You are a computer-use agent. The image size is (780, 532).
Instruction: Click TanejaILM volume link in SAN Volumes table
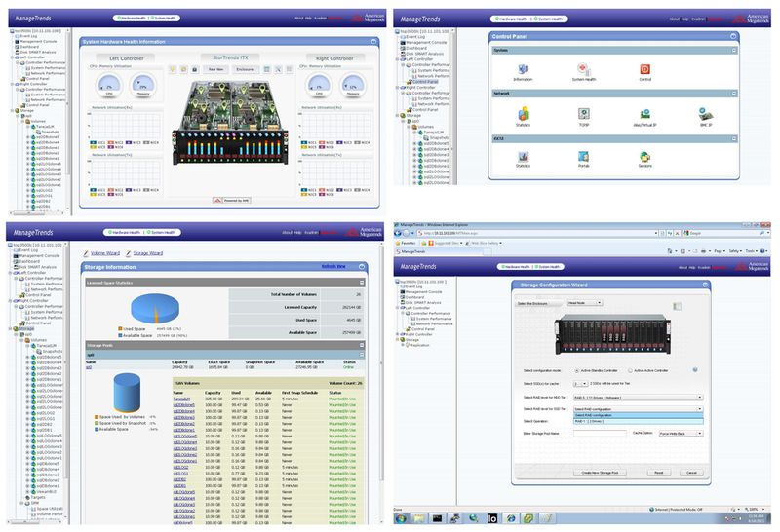coord(181,399)
